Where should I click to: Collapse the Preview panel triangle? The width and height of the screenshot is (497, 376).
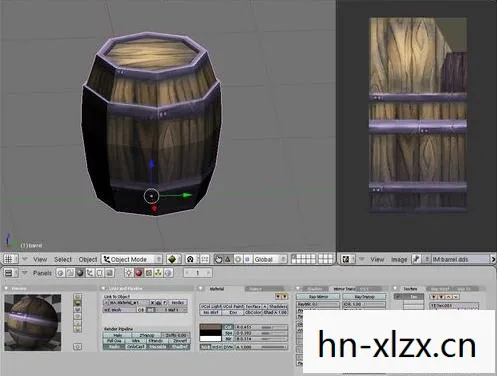pos(6,288)
